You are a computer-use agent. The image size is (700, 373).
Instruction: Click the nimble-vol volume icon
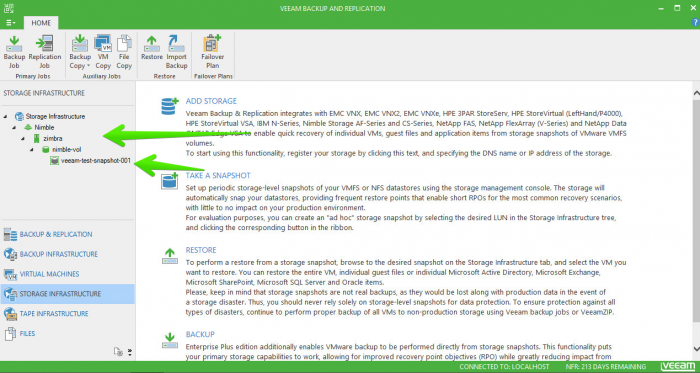coord(46,150)
